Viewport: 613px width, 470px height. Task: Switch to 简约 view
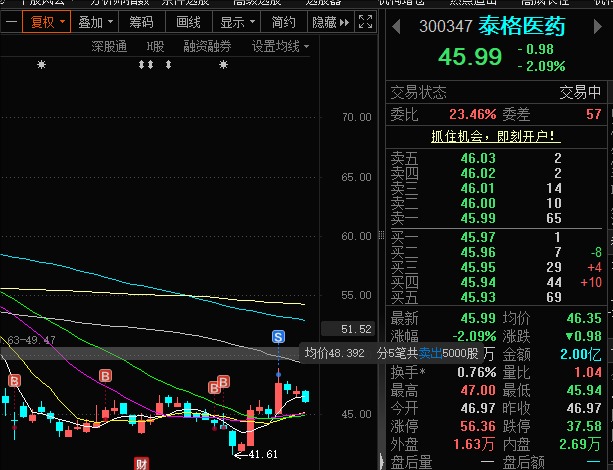[283, 22]
